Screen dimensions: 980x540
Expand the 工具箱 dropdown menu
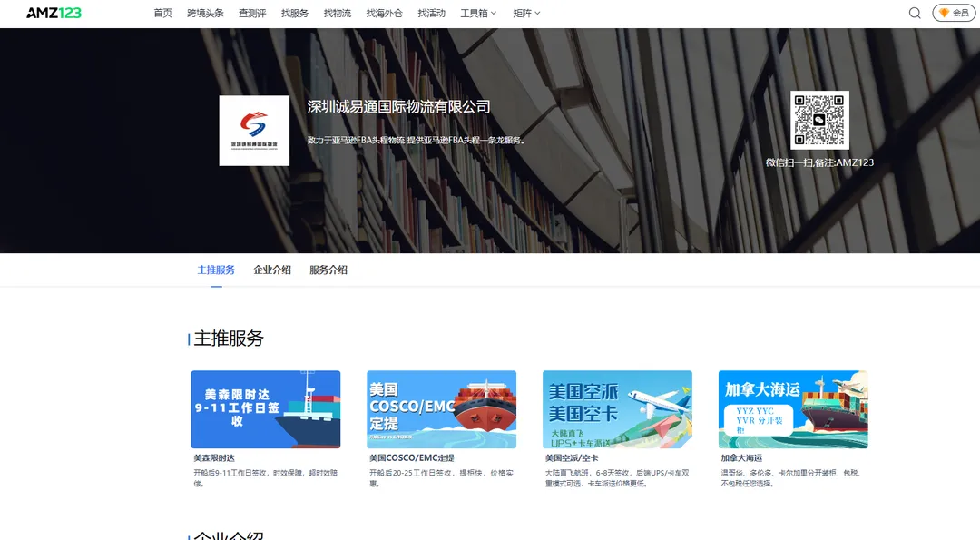point(479,13)
